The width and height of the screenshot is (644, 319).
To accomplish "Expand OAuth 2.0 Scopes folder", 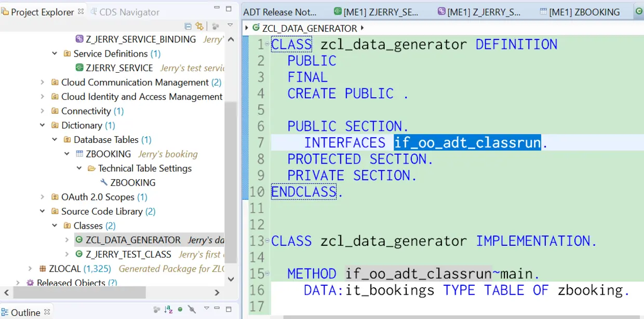I will pos(43,197).
